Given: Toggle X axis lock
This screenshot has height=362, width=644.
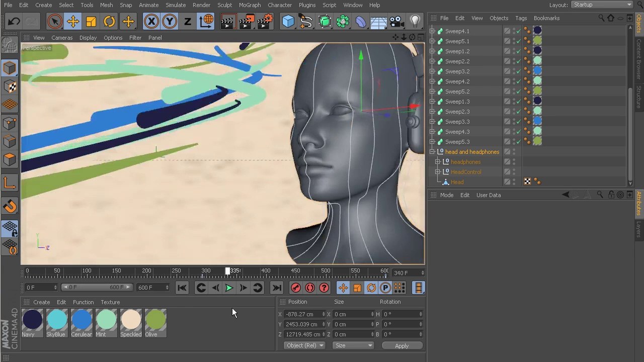Looking at the screenshot, I should 151,22.
